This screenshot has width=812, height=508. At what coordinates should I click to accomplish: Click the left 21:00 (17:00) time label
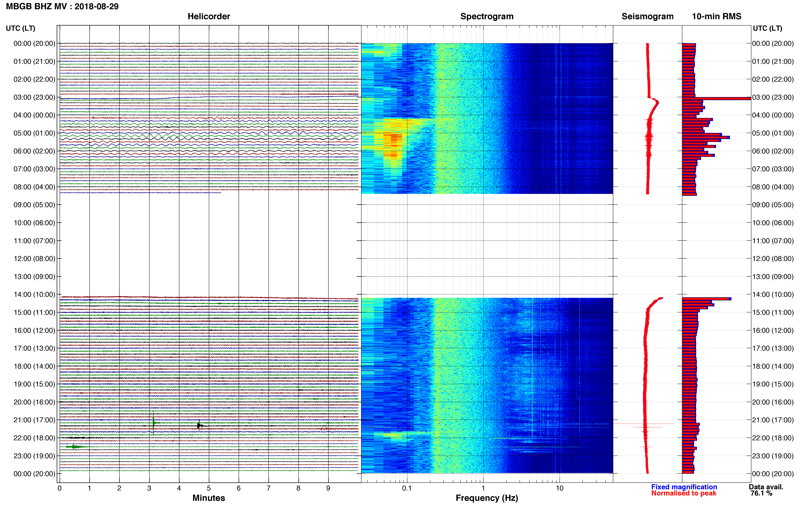[34, 420]
